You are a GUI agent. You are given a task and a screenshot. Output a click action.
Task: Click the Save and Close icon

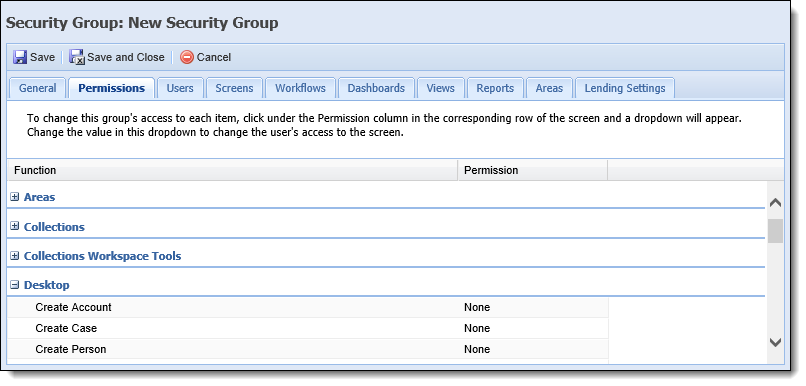[x=77, y=57]
